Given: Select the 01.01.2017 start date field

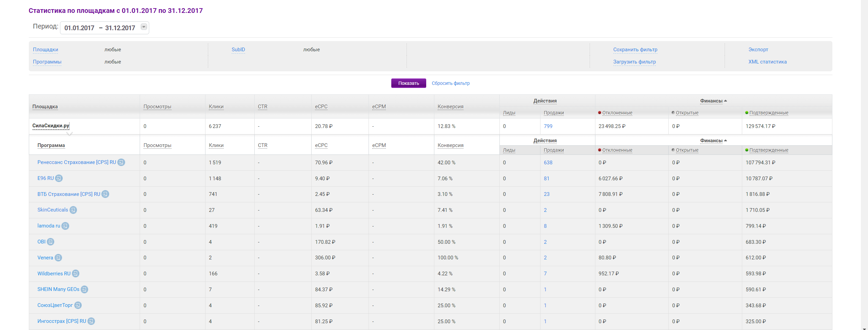Looking at the screenshot, I should click(x=79, y=28).
